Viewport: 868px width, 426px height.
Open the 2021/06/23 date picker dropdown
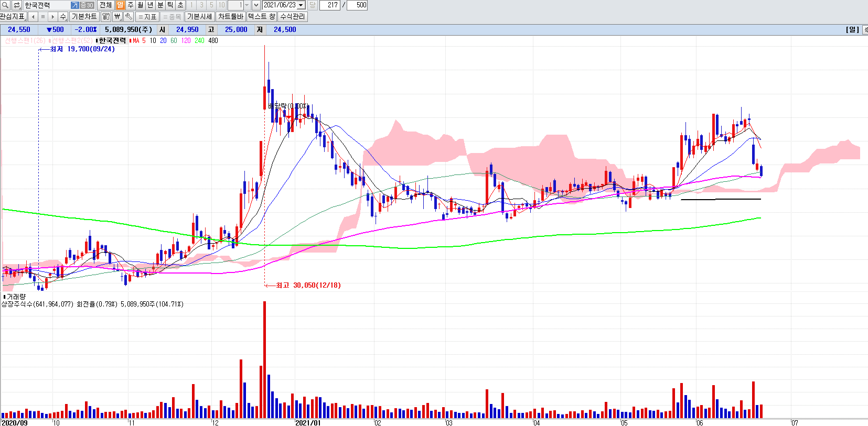click(301, 5)
